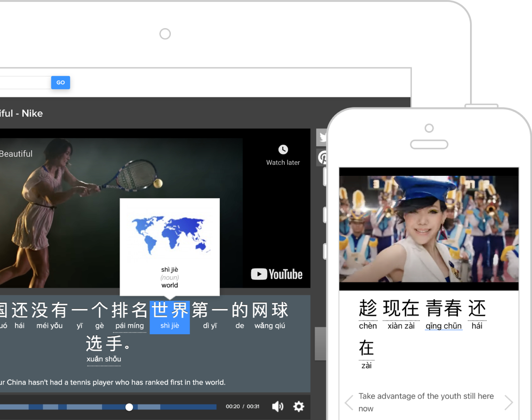The height and width of the screenshot is (420, 532).
Task: Click the speaker icon in the player controls
Action: pyautogui.click(x=278, y=407)
